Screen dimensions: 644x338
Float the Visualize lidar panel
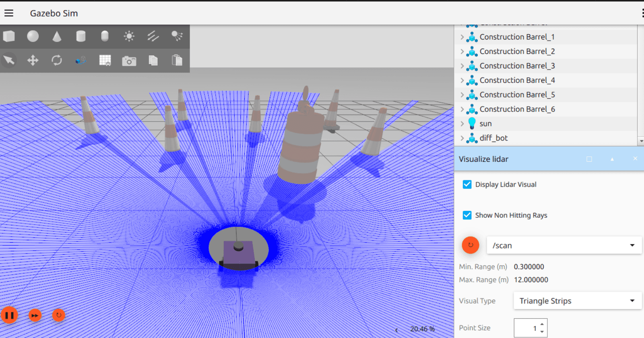[x=589, y=159]
